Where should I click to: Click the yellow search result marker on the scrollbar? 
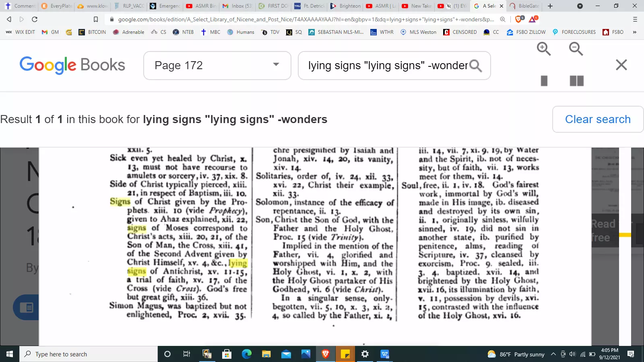coord(625,234)
